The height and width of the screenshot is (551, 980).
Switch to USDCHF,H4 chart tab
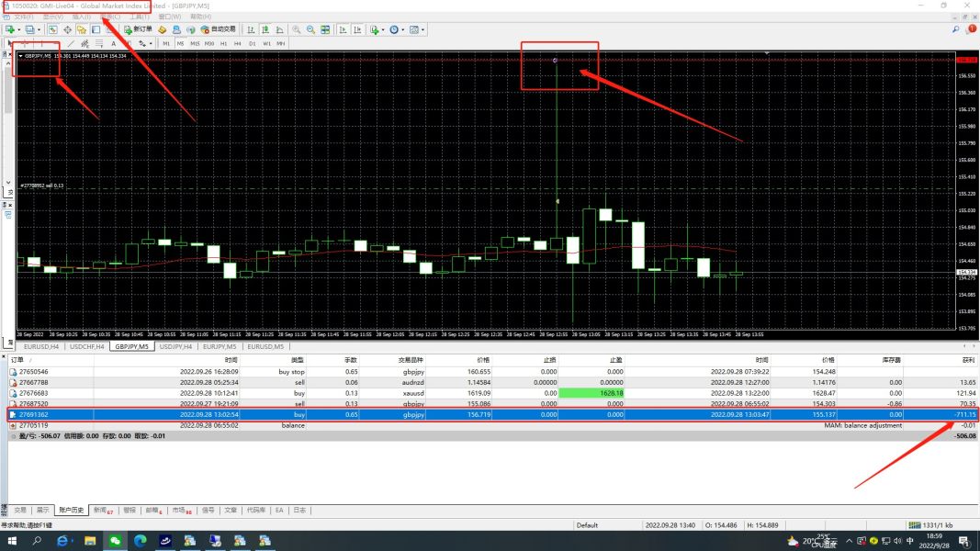pos(87,346)
